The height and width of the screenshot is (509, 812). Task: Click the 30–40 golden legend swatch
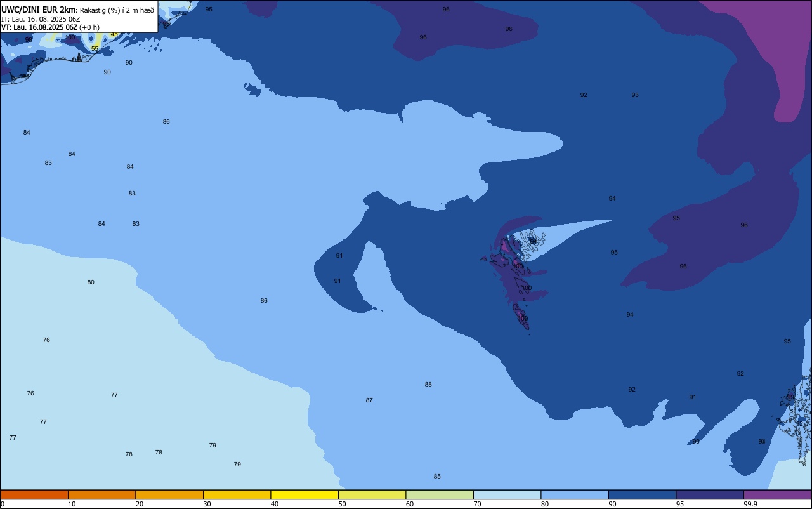point(237,494)
